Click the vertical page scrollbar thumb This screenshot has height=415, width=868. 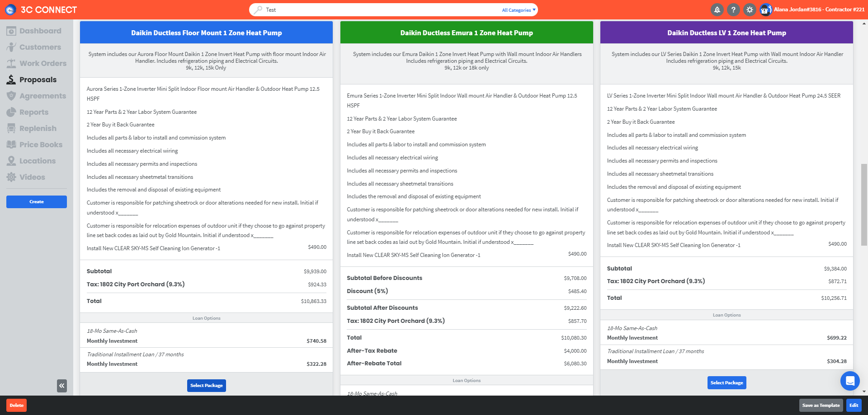pos(864,205)
